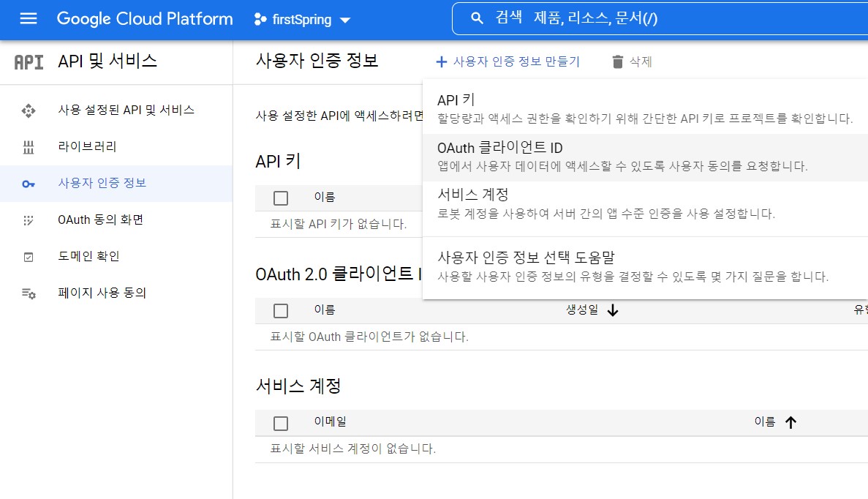Open 도메인 확인 in the sidebar

[116, 256]
